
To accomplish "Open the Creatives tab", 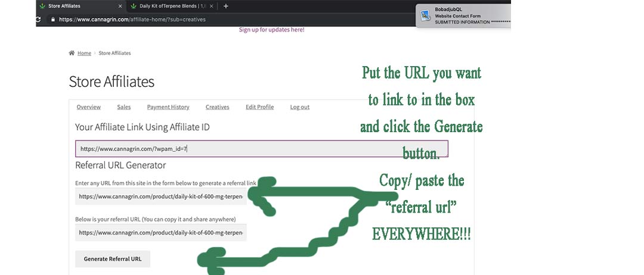I will (x=217, y=107).
